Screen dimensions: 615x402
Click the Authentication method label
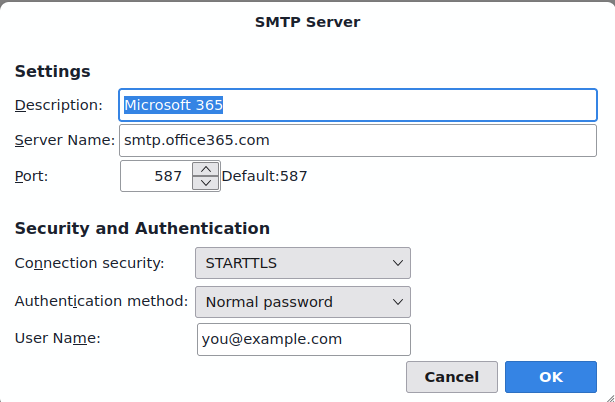pyautogui.click(x=101, y=301)
